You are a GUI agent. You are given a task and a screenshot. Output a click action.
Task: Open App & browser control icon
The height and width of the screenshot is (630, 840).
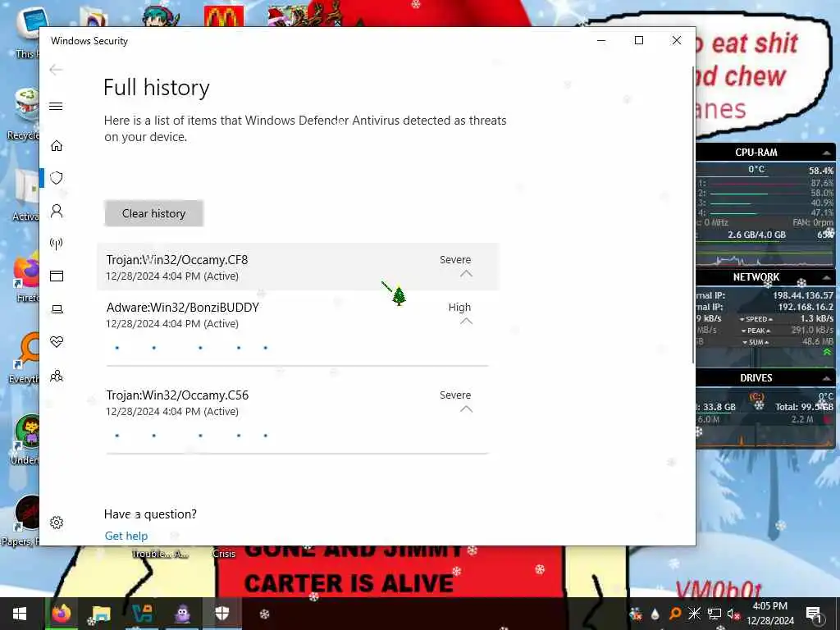click(x=57, y=276)
